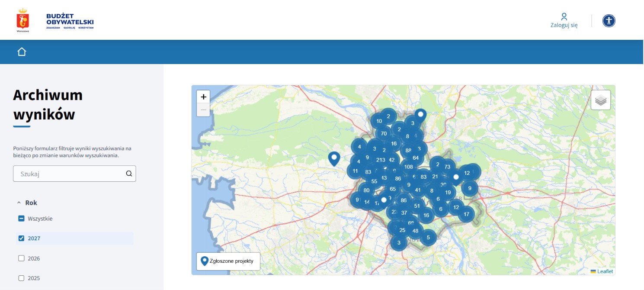Image resolution: width=644 pixels, height=290 pixels.
Task: Click the search magnifier icon
Action: tap(129, 174)
